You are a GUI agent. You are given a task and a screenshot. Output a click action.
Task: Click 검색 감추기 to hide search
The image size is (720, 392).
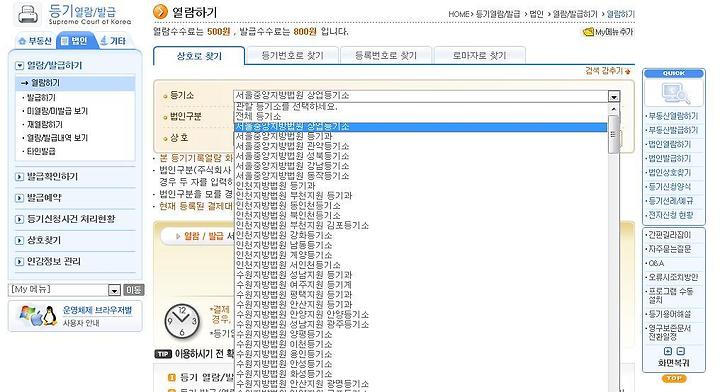(608, 71)
